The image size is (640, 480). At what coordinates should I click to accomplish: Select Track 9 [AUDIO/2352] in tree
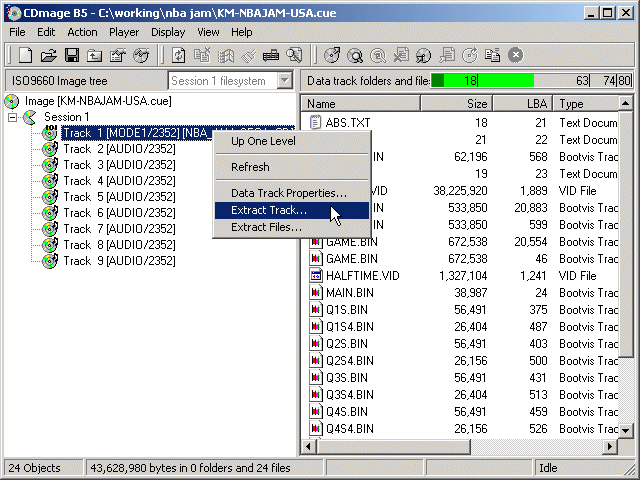(x=119, y=261)
